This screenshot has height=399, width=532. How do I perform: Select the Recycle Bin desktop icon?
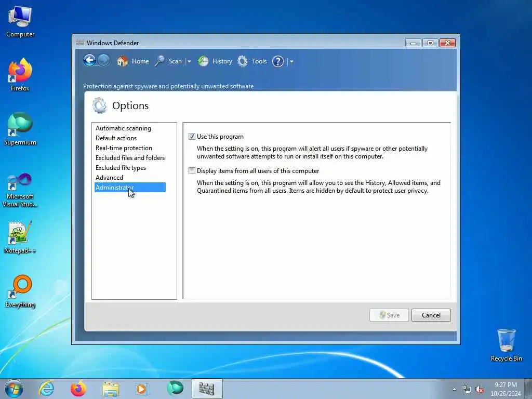[506, 345]
